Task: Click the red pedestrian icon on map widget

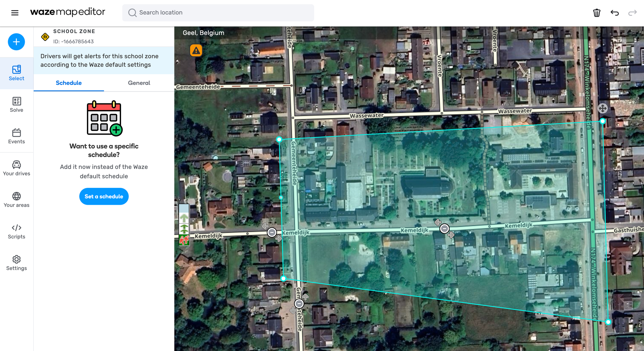Action: tap(184, 240)
